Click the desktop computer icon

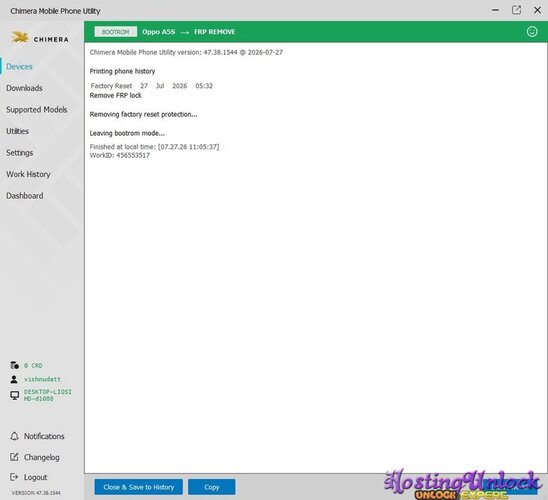14,395
